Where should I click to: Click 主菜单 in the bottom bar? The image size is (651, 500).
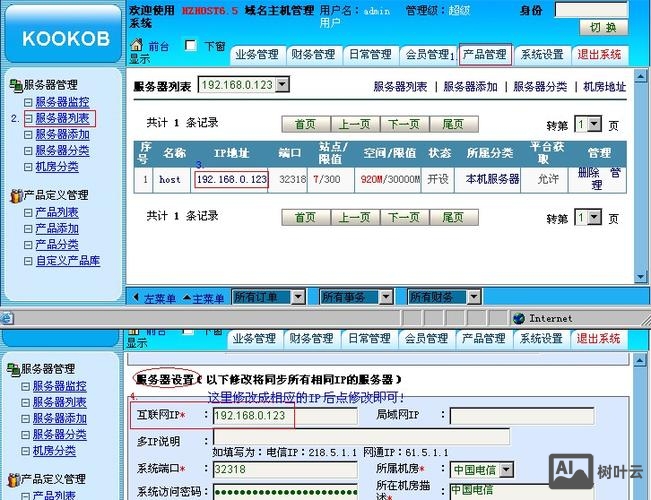208,299
